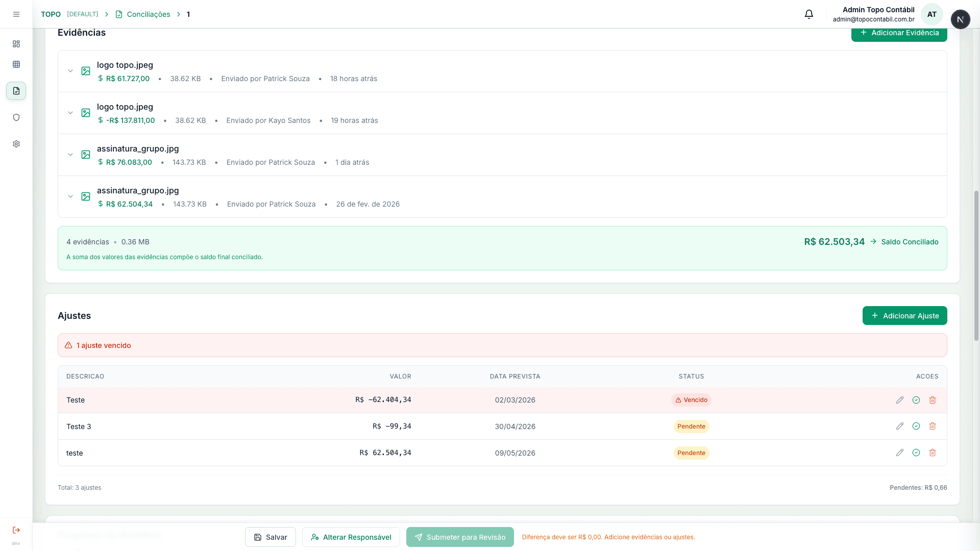Click the logout icon in the sidebar

coord(16,530)
